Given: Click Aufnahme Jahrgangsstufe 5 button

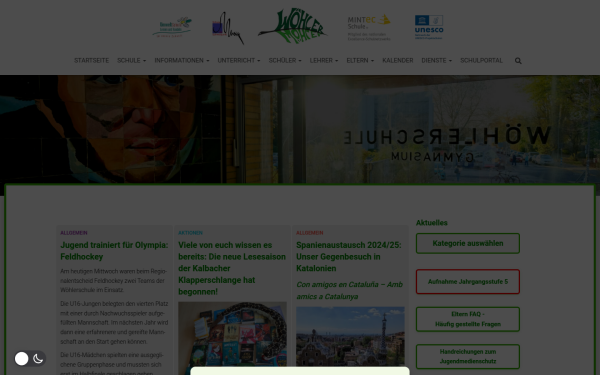Looking at the screenshot, I should (x=468, y=282).
